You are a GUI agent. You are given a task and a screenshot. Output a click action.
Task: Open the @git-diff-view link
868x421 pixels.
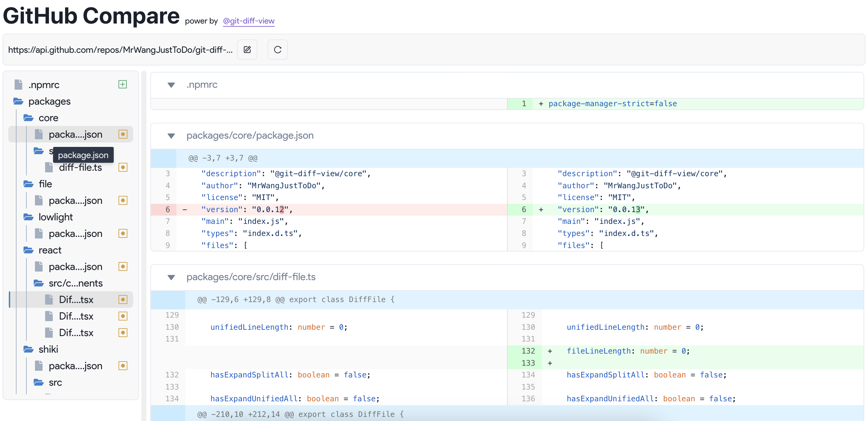(x=248, y=21)
